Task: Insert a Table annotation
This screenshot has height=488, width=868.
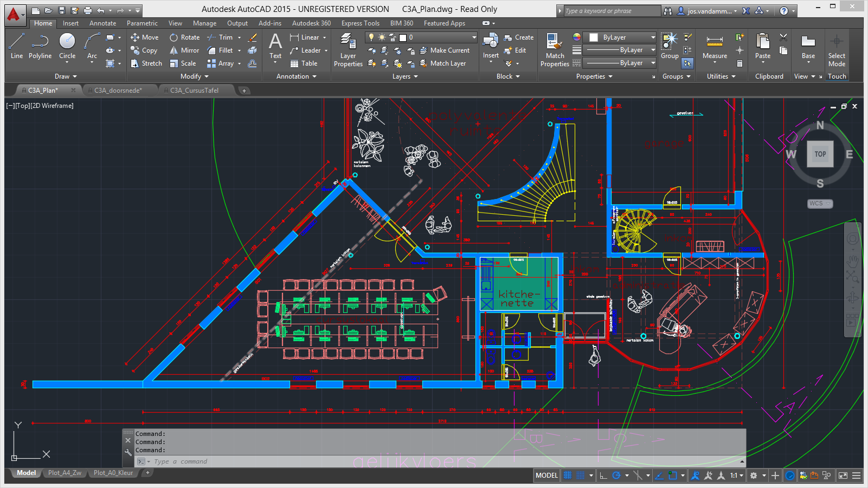Action: (x=304, y=63)
